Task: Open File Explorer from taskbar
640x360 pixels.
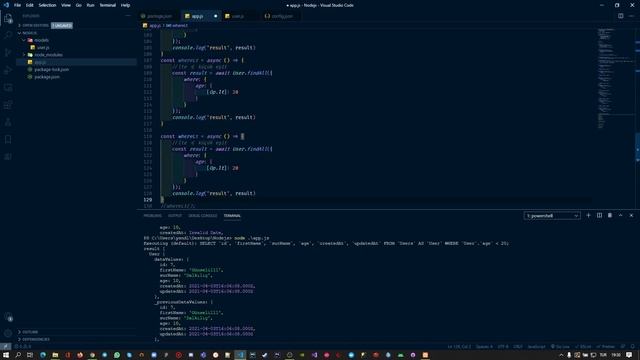Action: [55, 355]
